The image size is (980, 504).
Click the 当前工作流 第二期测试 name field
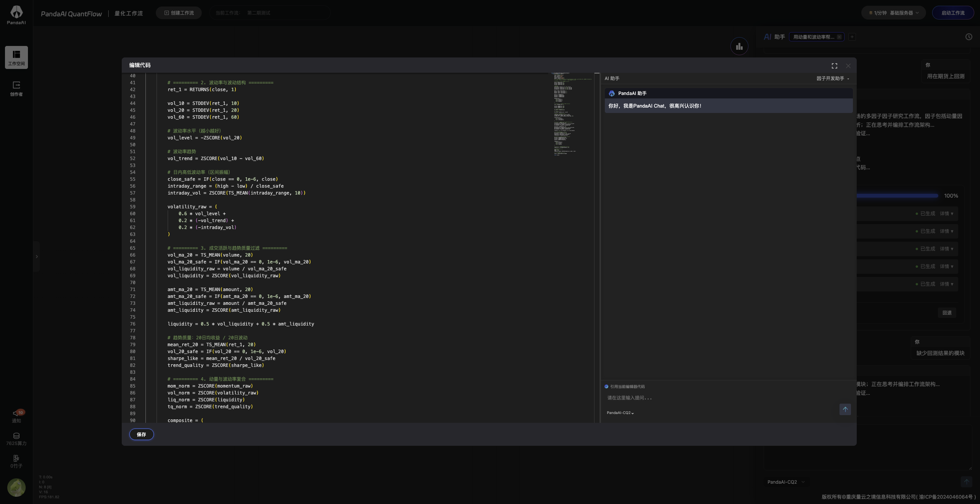pyautogui.click(x=270, y=13)
